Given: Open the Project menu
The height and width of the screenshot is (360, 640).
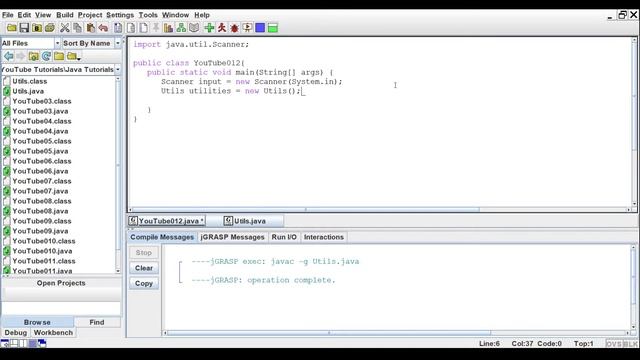Looking at the screenshot, I should 90,15.
